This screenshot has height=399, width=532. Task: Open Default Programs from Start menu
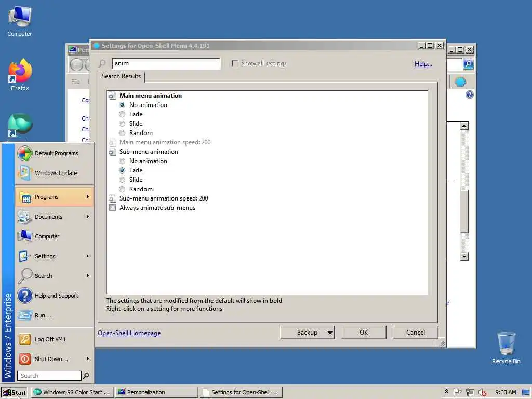coord(54,153)
